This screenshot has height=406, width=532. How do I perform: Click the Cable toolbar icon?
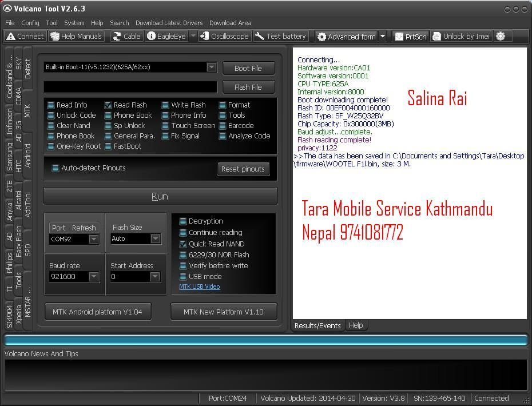click(x=126, y=36)
